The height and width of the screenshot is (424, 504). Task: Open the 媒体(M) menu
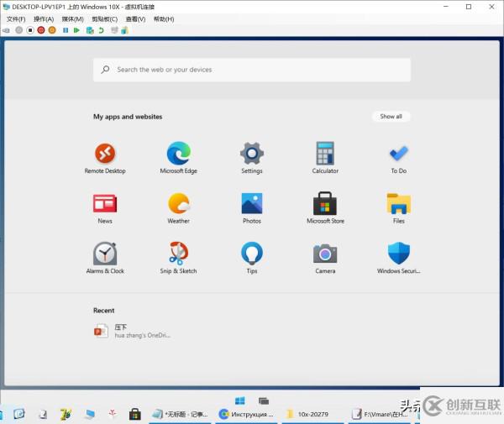point(72,19)
